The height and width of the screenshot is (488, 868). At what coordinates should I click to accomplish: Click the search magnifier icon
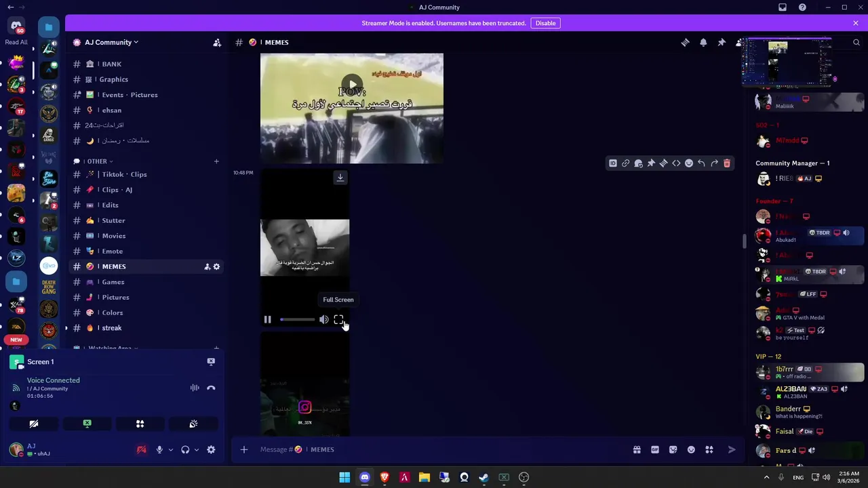(x=856, y=42)
